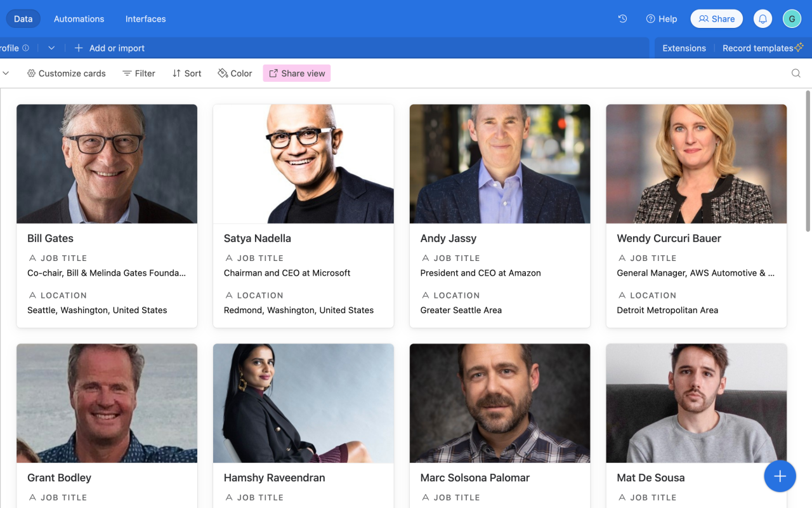This screenshot has height=508, width=812.
Task: Open Record templates
Action: pyautogui.click(x=757, y=48)
